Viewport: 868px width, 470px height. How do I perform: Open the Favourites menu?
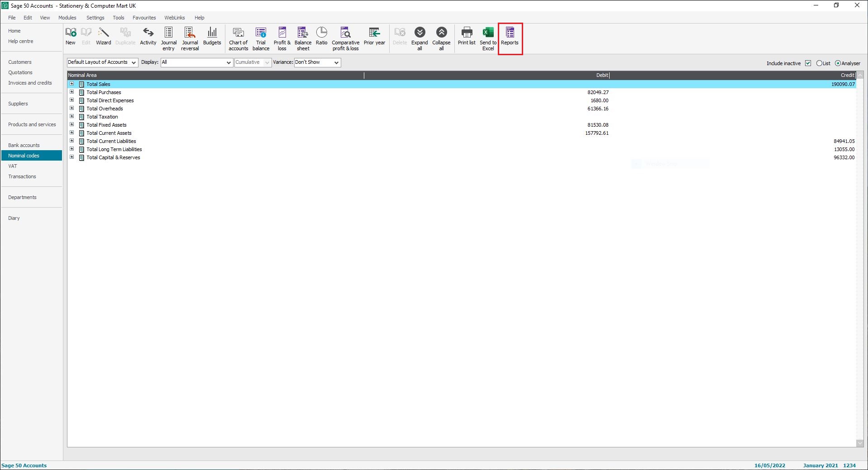pyautogui.click(x=144, y=18)
